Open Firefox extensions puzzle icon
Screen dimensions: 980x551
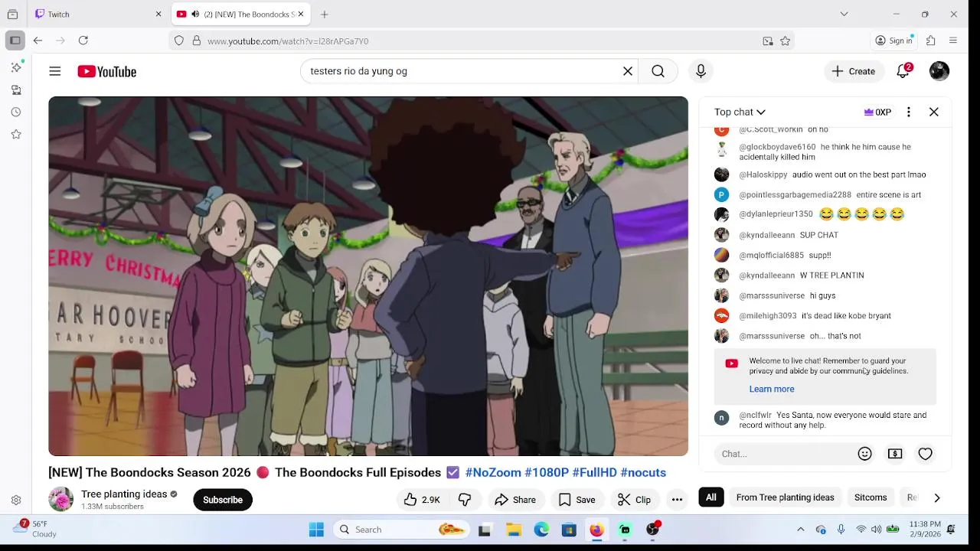pyautogui.click(x=931, y=41)
